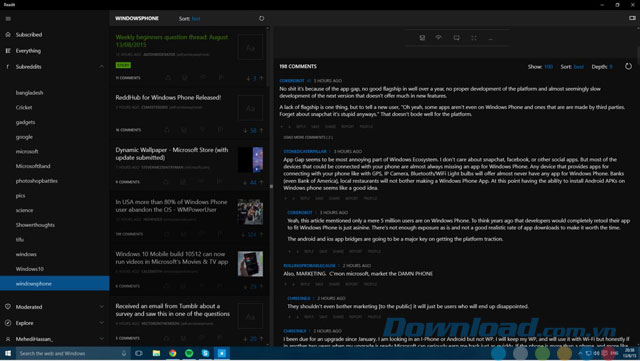Open the Windows Start menu
Viewport: 640px width, 361px height.
8,353
